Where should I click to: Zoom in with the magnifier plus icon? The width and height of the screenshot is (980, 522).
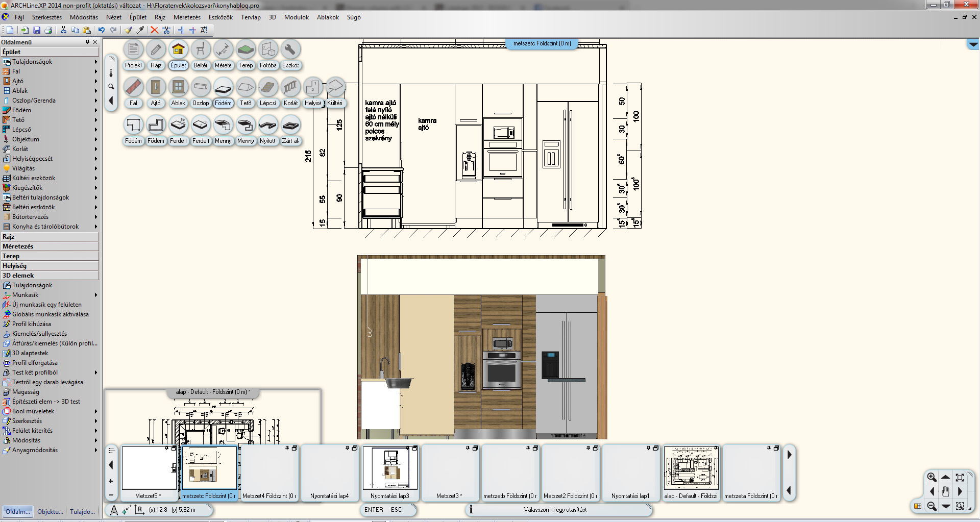932,478
